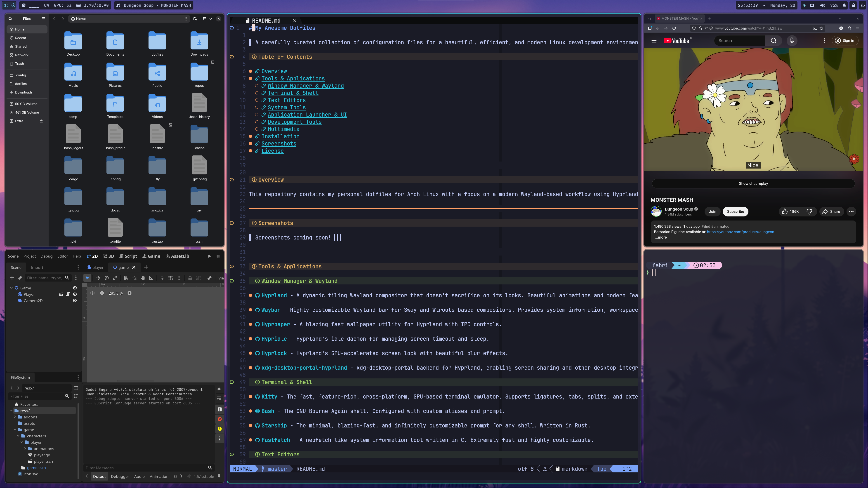
Task: Collapse the Game node in the Scene tree
Action: click(12, 288)
